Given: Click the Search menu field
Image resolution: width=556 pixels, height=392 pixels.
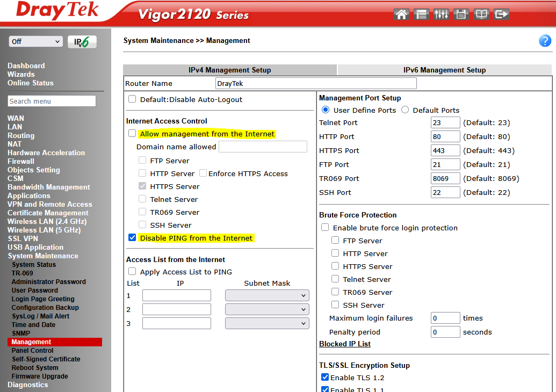Looking at the screenshot, I should click(x=52, y=101).
